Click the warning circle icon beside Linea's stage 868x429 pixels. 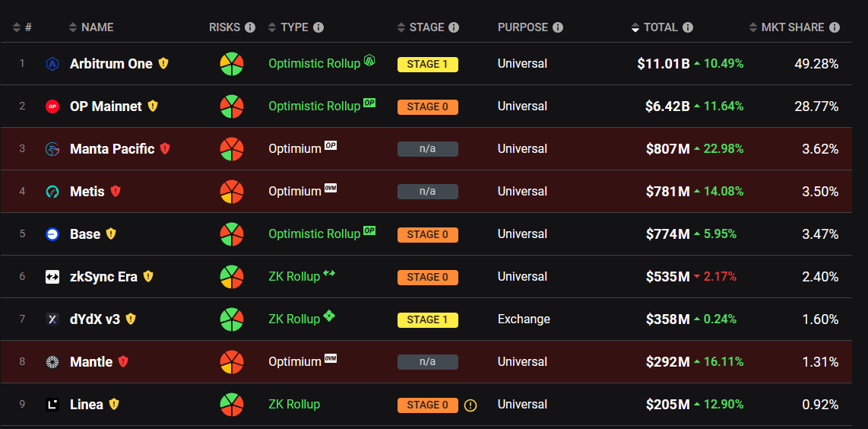click(470, 405)
